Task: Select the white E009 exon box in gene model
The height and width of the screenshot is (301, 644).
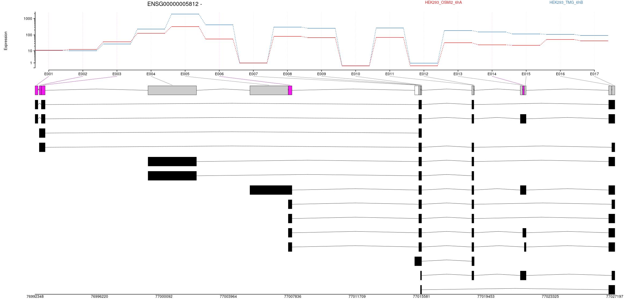Action: [417, 90]
